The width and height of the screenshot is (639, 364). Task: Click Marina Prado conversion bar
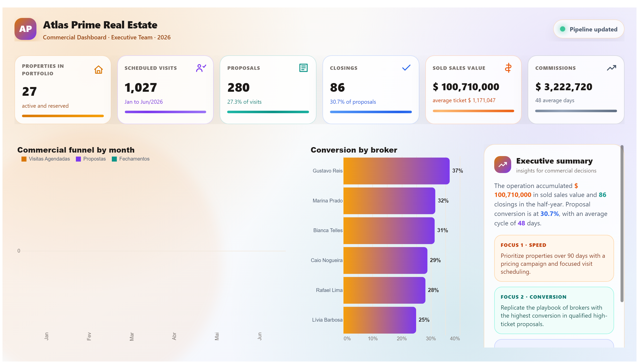pos(389,201)
